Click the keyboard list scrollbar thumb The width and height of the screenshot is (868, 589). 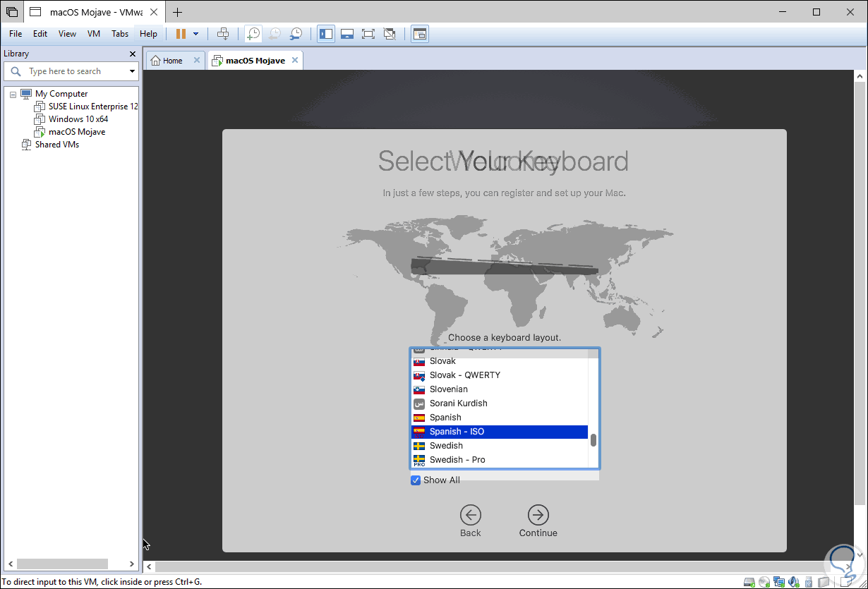593,440
